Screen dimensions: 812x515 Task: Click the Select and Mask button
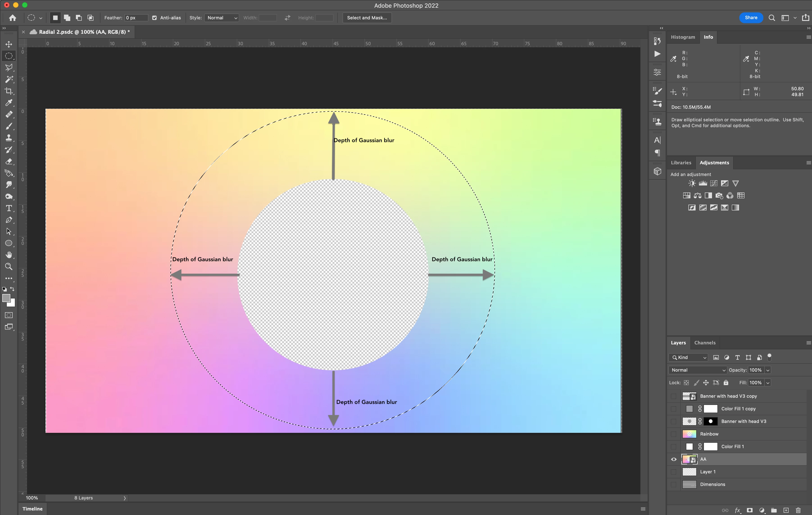pos(367,18)
